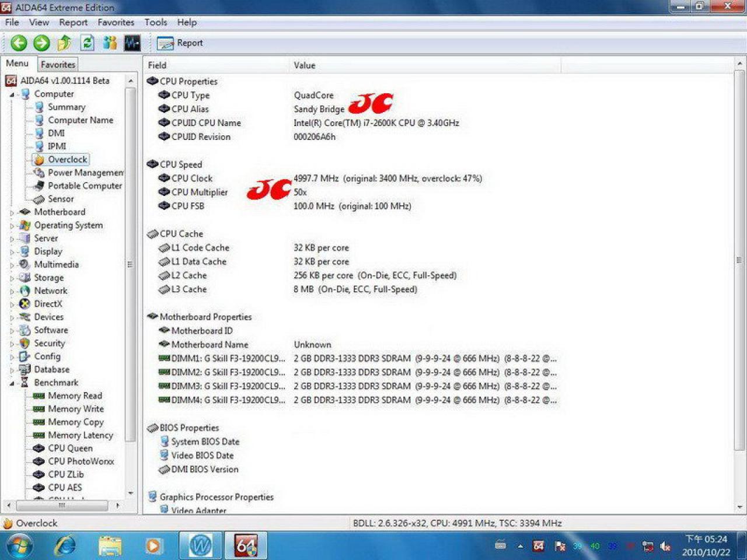The height and width of the screenshot is (560, 747).
Task: Select AIDA64 v1.00.1114 Beta root node
Action: tap(57, 80)
